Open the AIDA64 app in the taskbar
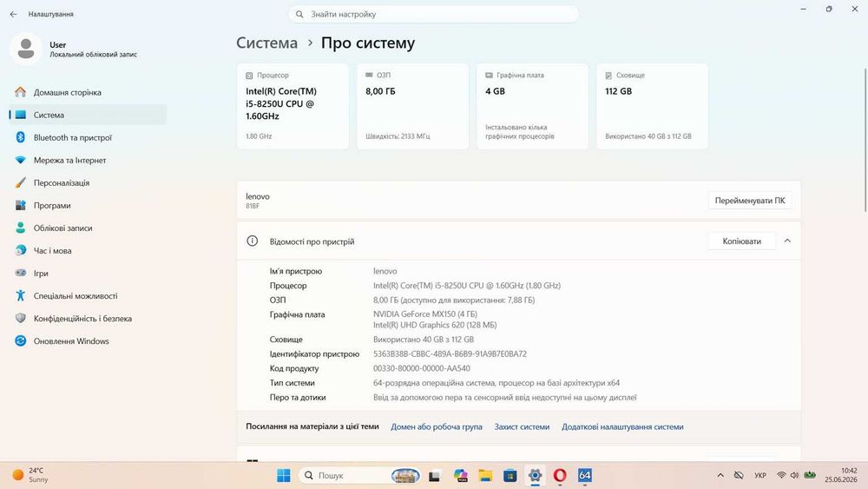 (584, 475)
